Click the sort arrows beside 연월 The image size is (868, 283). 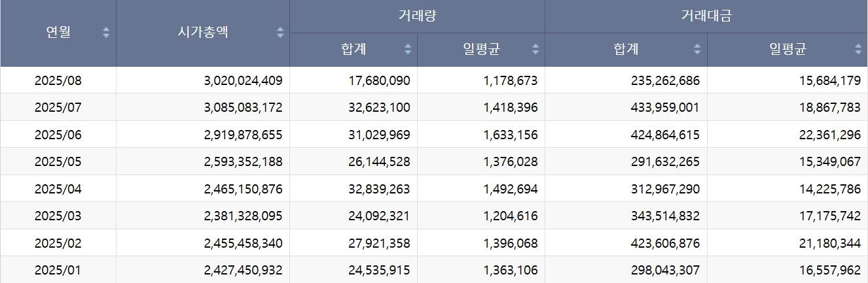click(x=106, y=33)
